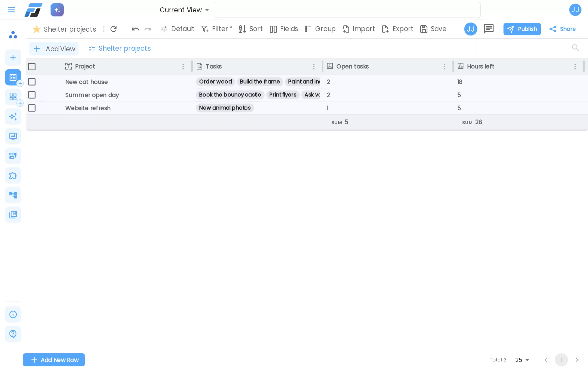Screen dimensions: 588x368
Task: Toggle the select-all header checkbox
Action: [32, 67]
